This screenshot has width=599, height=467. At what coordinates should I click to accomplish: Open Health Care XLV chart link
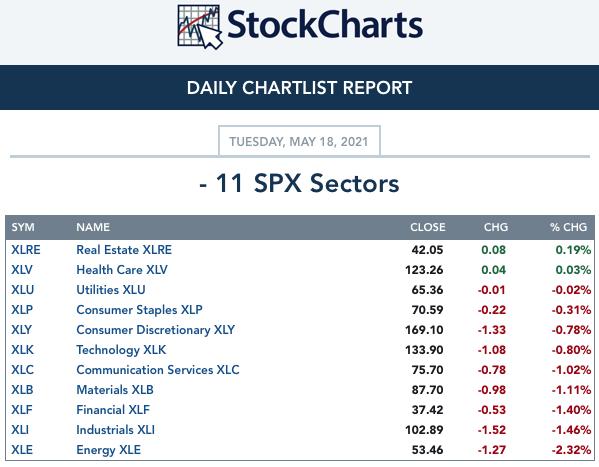(122, 270)
